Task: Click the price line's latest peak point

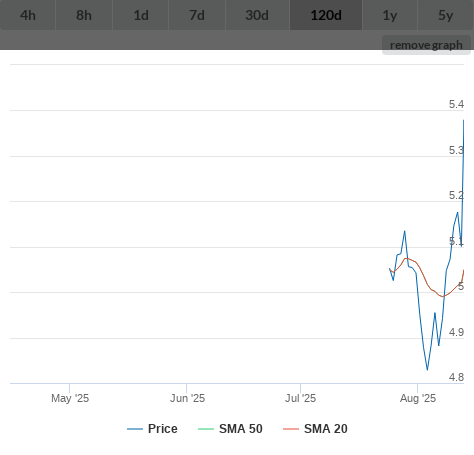Action: [x=463, y=120]
